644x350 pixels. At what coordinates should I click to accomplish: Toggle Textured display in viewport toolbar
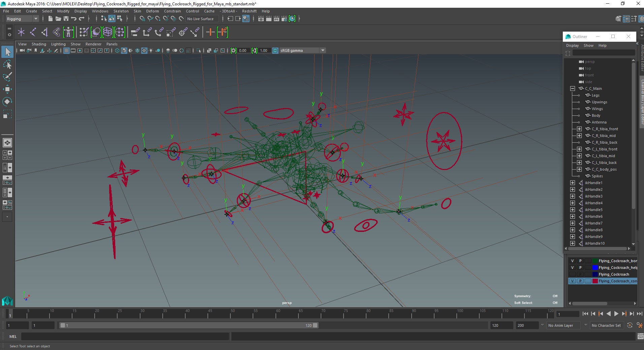pyautogui.click(x=144, y=50)
